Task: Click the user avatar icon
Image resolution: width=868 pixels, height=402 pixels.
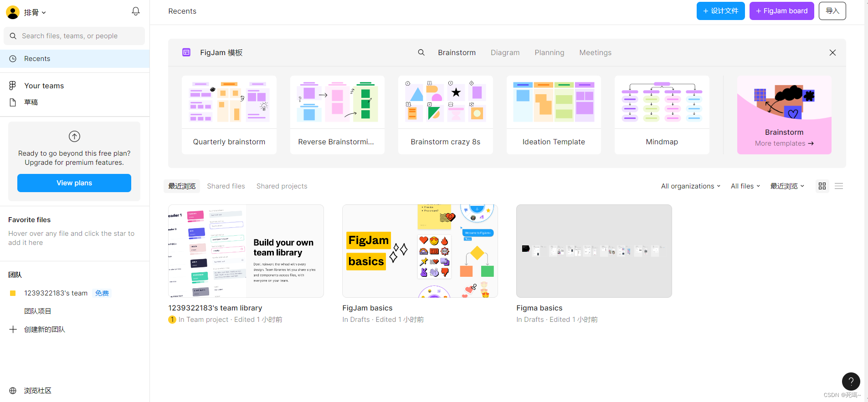Action: tap(13, 12)
